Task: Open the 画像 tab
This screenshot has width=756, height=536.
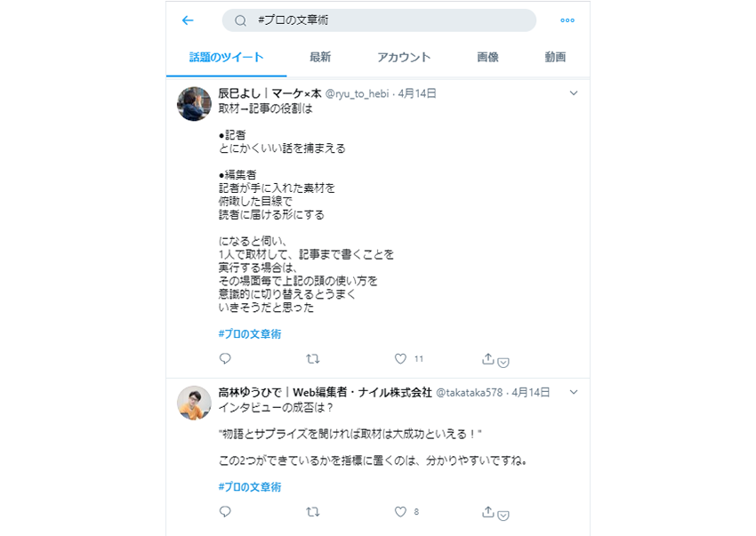Action: click(487, 57)
